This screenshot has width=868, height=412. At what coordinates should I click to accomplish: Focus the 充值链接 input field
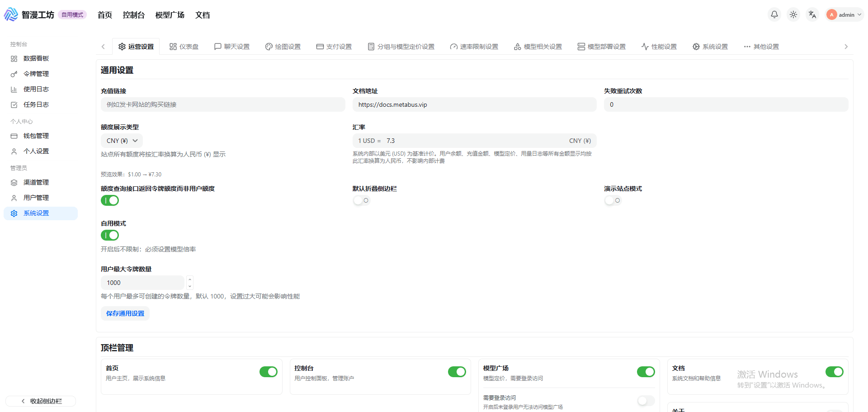pos(223,104)
